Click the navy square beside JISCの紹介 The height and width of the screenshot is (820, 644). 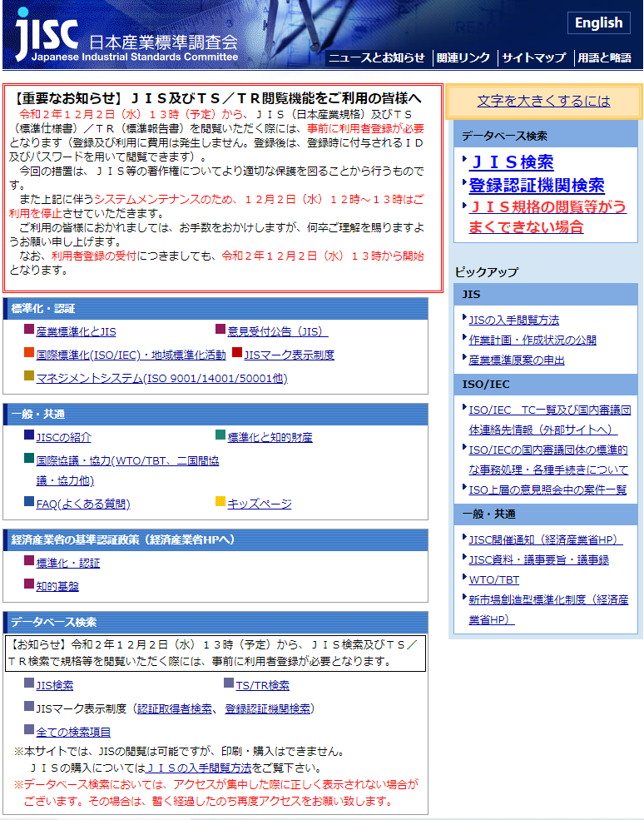(29, 435)
